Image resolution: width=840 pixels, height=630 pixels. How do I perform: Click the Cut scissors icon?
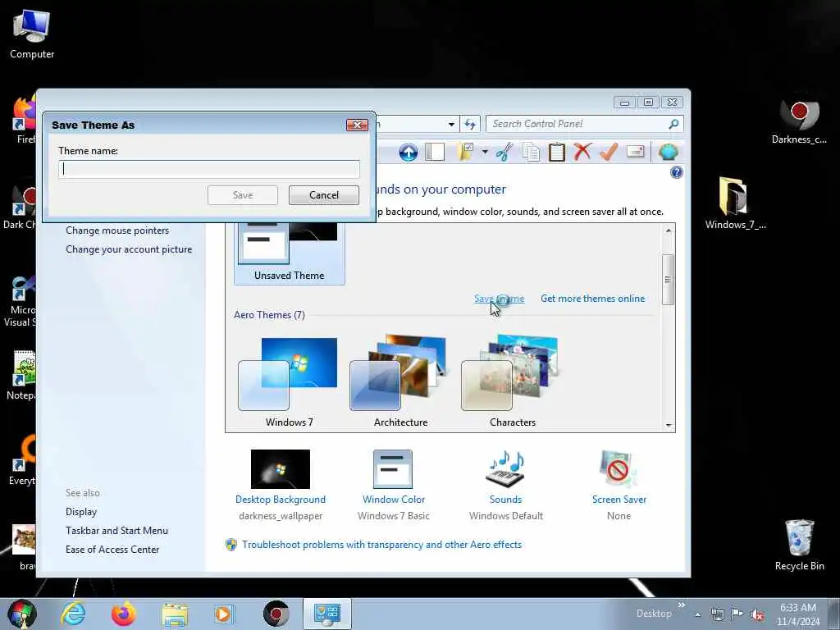click(x=504, y=152)
